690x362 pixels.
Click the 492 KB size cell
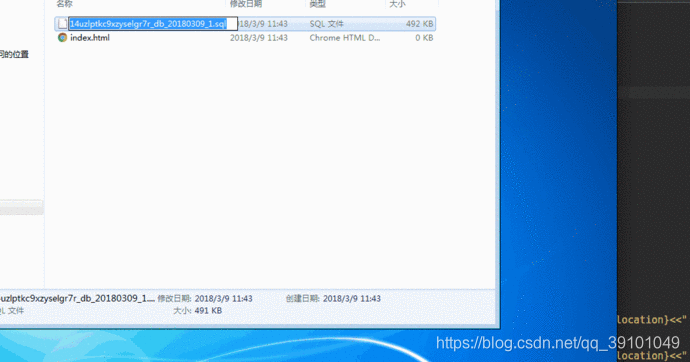coord(419,24)
